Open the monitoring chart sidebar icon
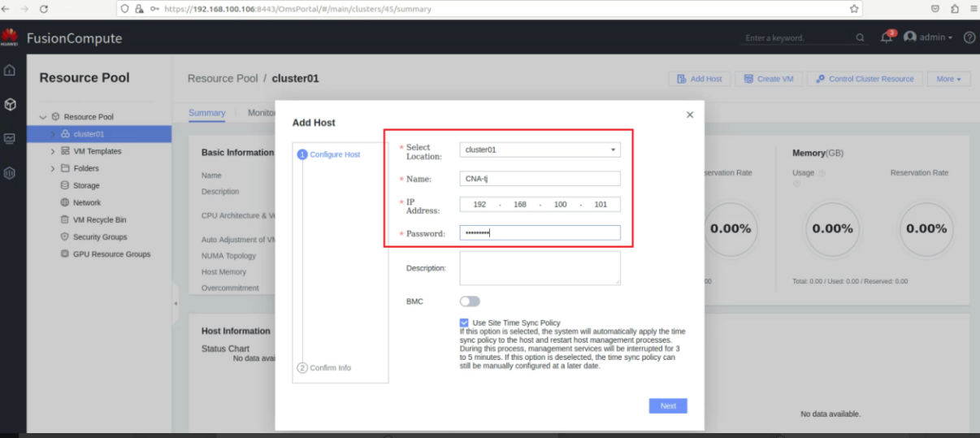Screen dimensions: 980x438 coord(10,138)
